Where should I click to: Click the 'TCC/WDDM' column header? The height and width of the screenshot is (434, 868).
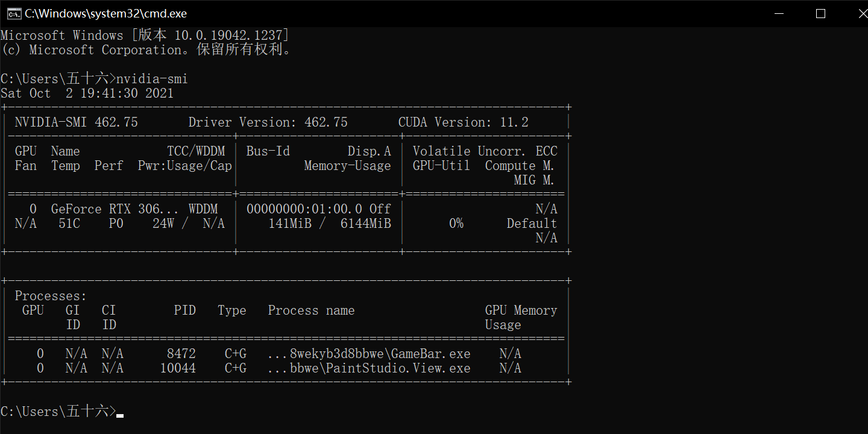[196, 151]
